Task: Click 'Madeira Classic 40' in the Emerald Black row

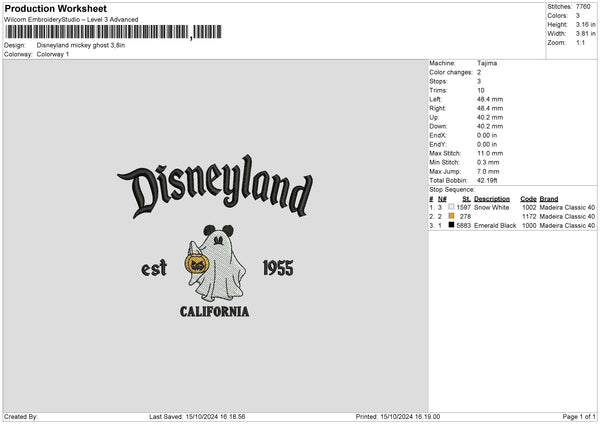Action: point(567,226)
